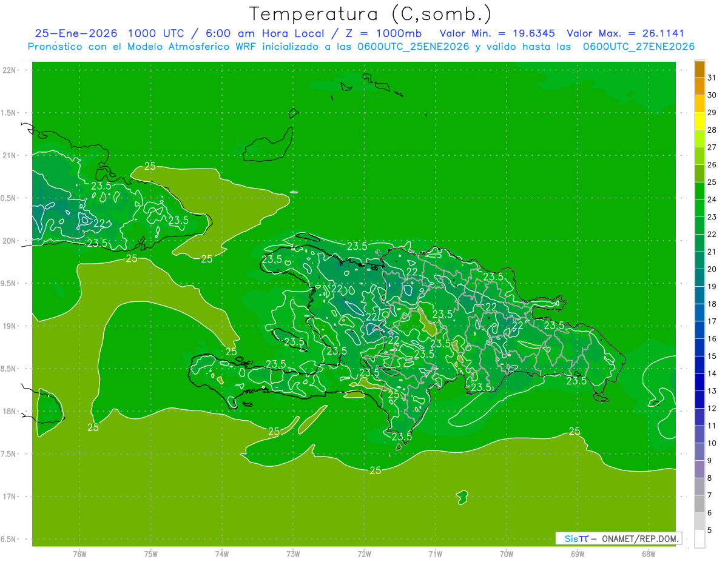Click the "Valor Min. = 19.6345" text

[x=497, y=33]
